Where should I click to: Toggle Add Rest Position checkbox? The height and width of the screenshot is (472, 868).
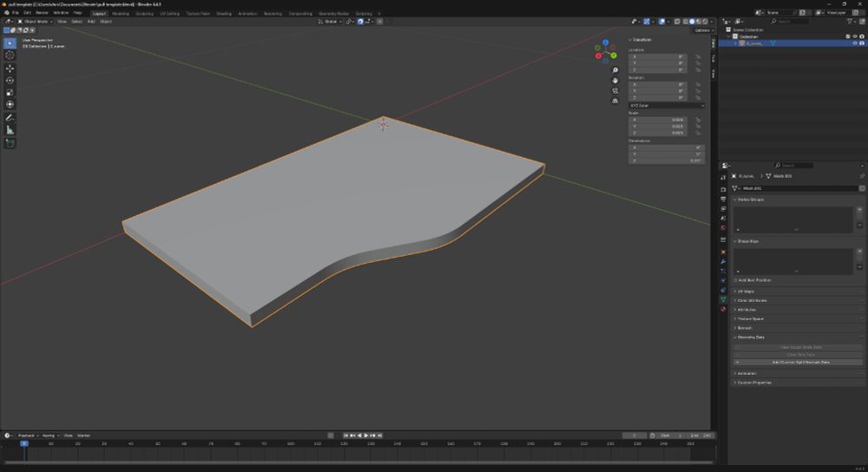(736, 280)
